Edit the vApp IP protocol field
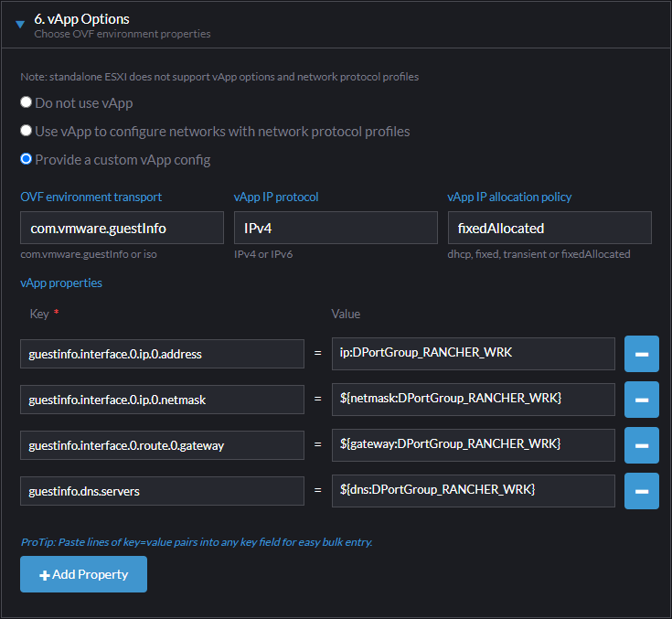This screenshot has width=672, height=619. coord(336,228)
